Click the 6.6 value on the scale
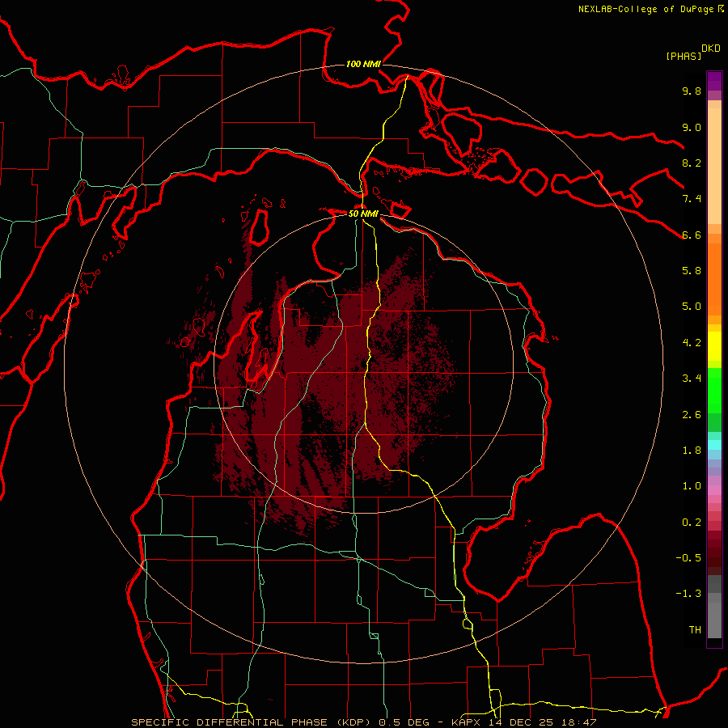This screenshot has height=728, width=728. (x=692, y=235)
